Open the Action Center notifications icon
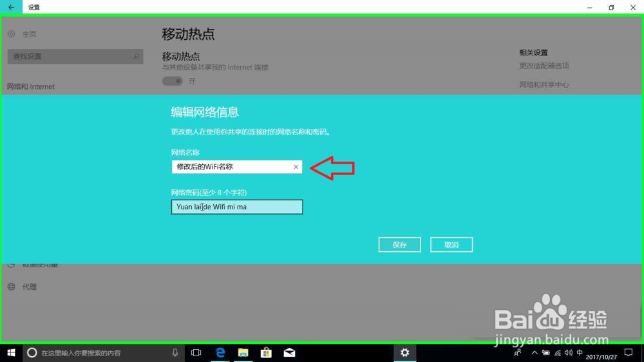This screenshot has height=362, width=644. point(629,352)
